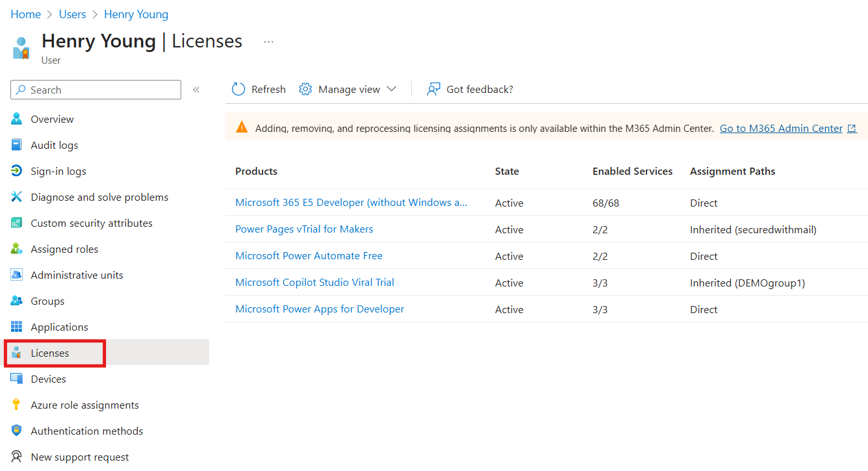This screenshot has width=868, height=471.
Task: Click the Diagnose and solve problems wrench icon
Action: pos(16,197)
